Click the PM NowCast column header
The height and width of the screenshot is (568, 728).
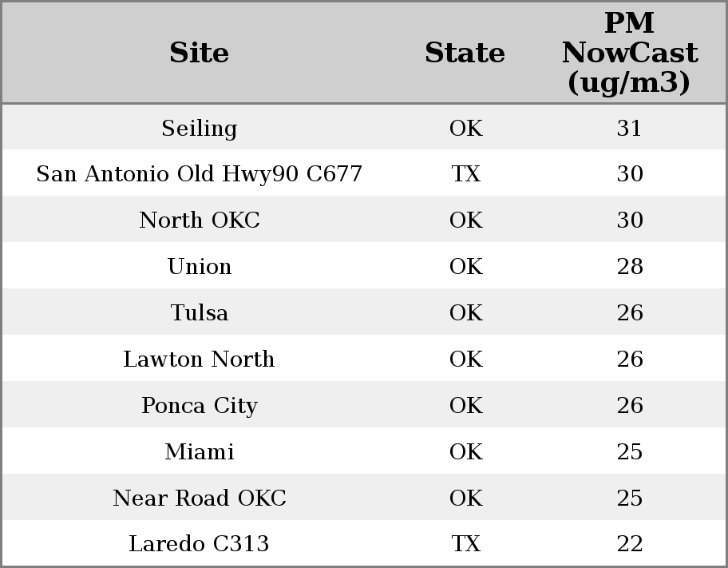coord(629,53)
